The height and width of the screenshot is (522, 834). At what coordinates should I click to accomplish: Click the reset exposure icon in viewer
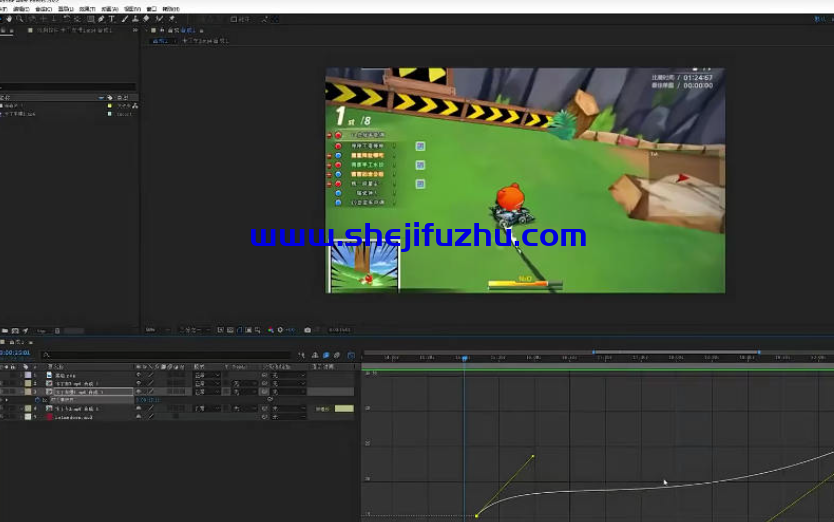click(280, 330)
